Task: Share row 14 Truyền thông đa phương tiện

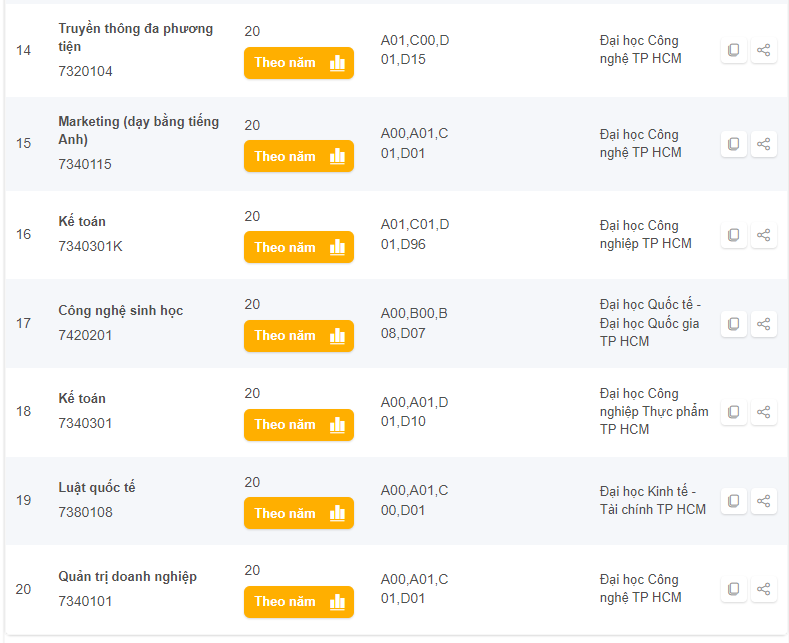Action: [764, 50]
